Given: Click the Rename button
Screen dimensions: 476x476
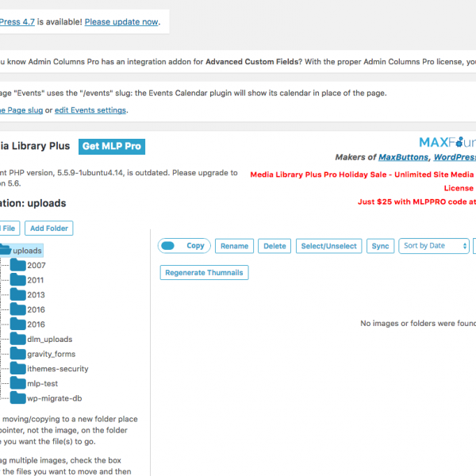Looking at the screenshot, I should [x=234, y=246].
